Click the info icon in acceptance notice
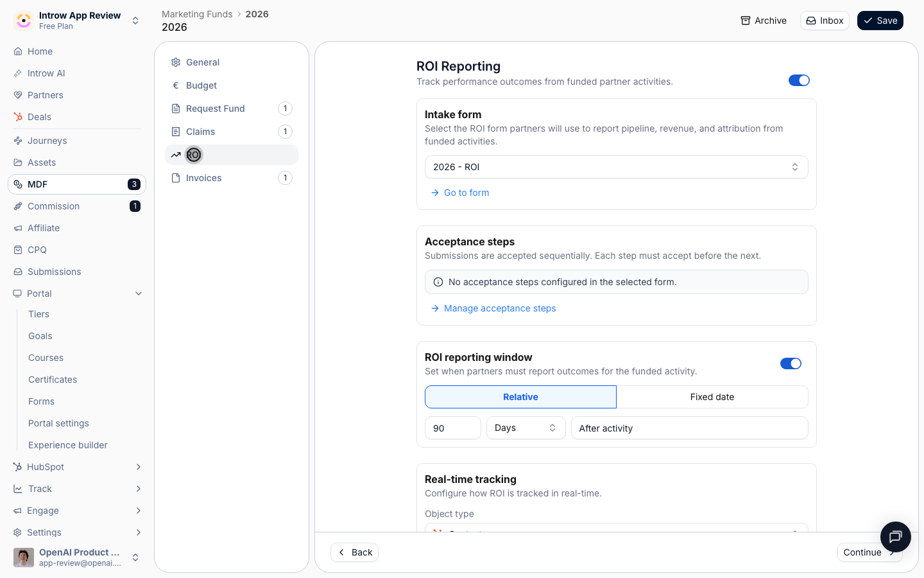This screenshot has height=578, width=924. tap(438, 282)
